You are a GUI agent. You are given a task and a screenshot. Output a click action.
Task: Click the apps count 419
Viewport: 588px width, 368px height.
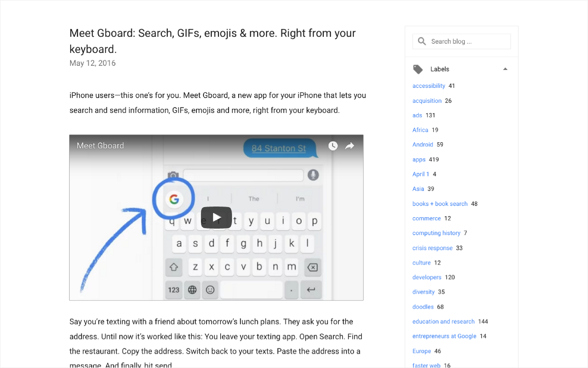pyautogui.click(x=434, y=160)
